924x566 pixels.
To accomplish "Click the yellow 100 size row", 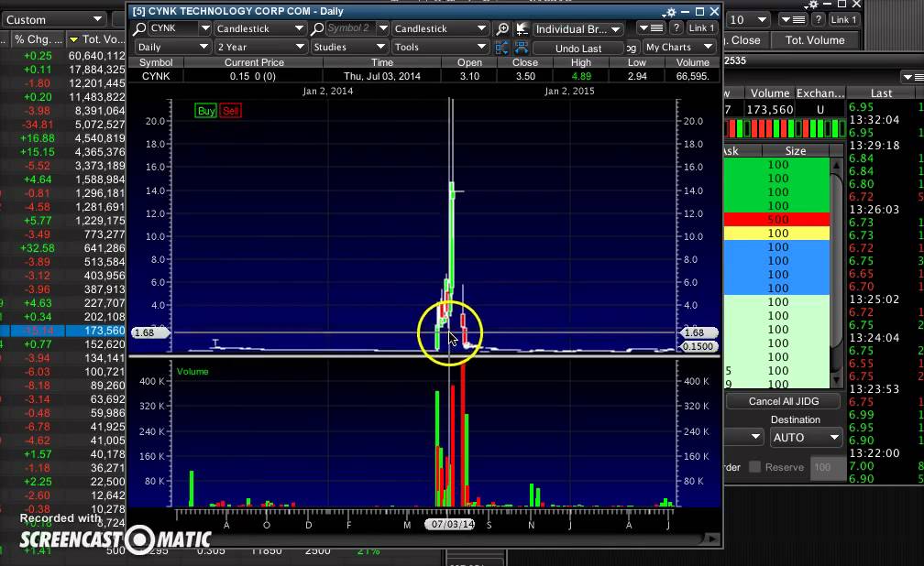I will tap(776, 234).
